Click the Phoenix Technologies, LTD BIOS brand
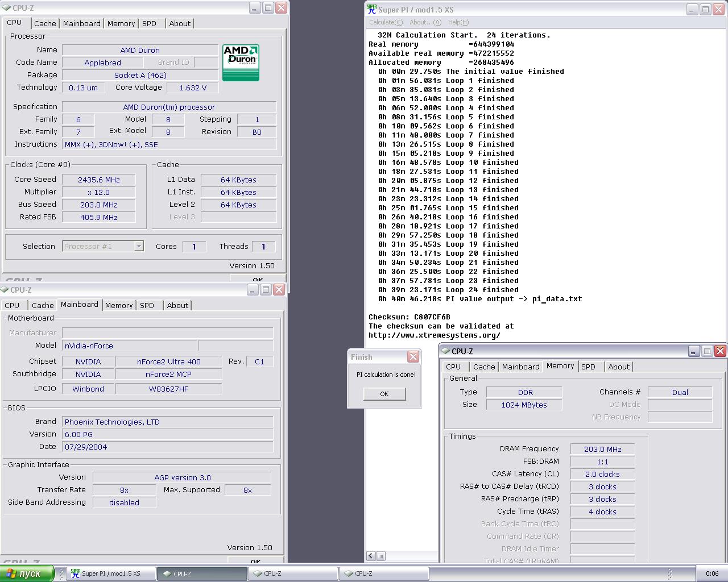The width and height of the screenshot is (728, 582). point(167,422)
